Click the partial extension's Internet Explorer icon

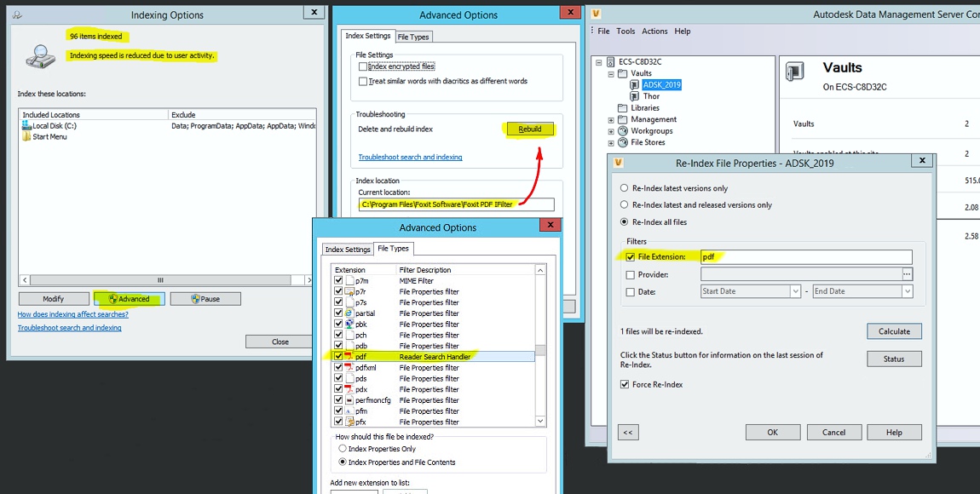coord(350,313)
